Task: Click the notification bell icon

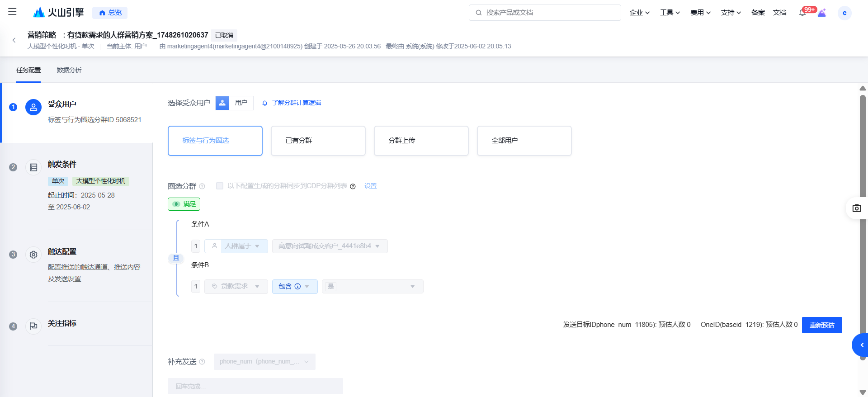Action: click(802, 13)
